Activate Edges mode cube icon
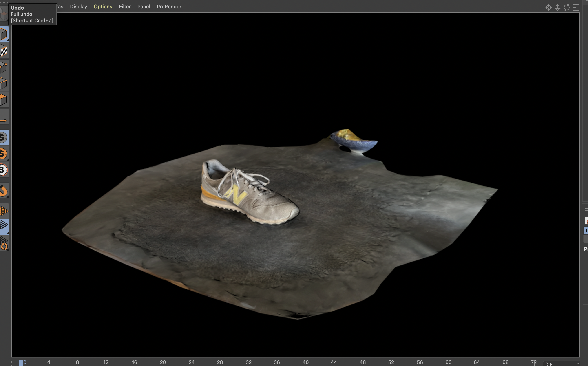Viewport: 588px width, 366px height. [4, 84]
